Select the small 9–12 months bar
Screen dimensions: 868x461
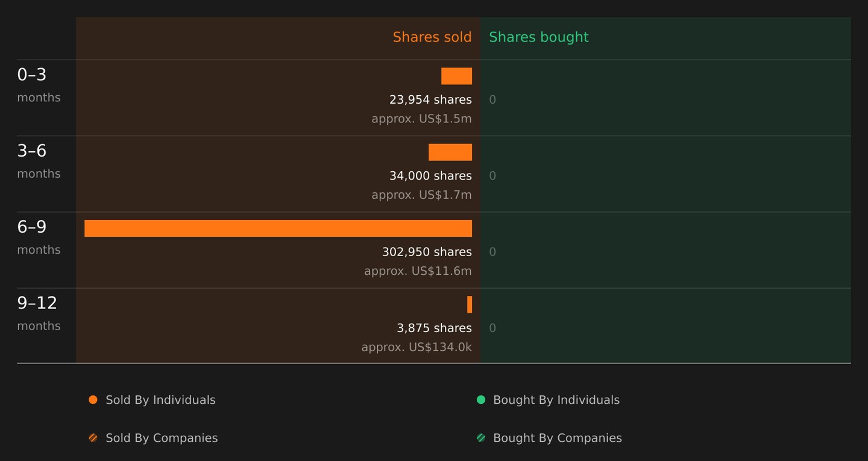click(470, 304)
